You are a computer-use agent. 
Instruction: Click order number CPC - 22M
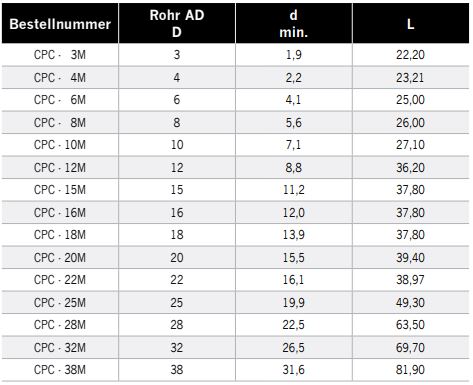(x=60, y=280)
